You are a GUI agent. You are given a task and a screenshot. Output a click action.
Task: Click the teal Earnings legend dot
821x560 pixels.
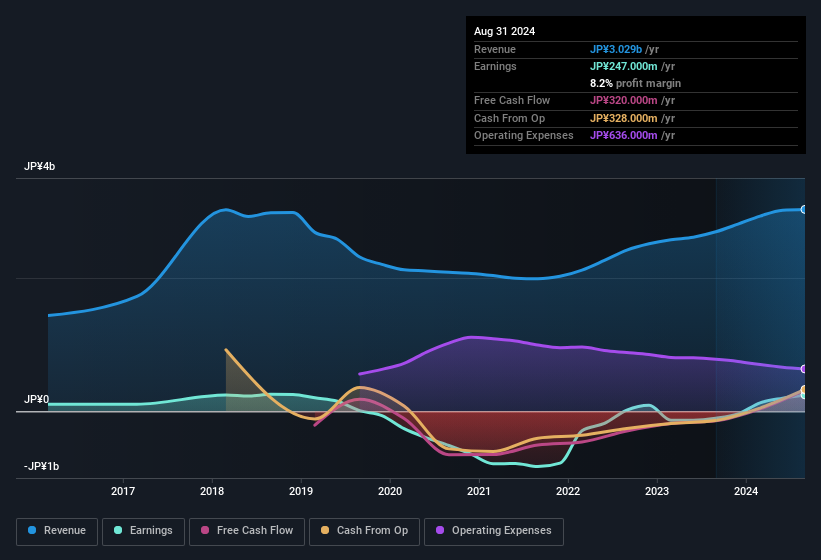119,531
